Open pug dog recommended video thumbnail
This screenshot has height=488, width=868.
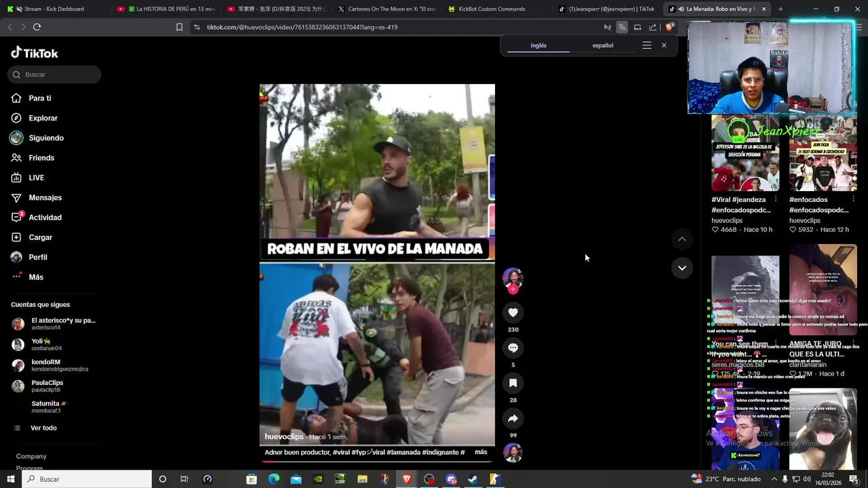[823, 429]
